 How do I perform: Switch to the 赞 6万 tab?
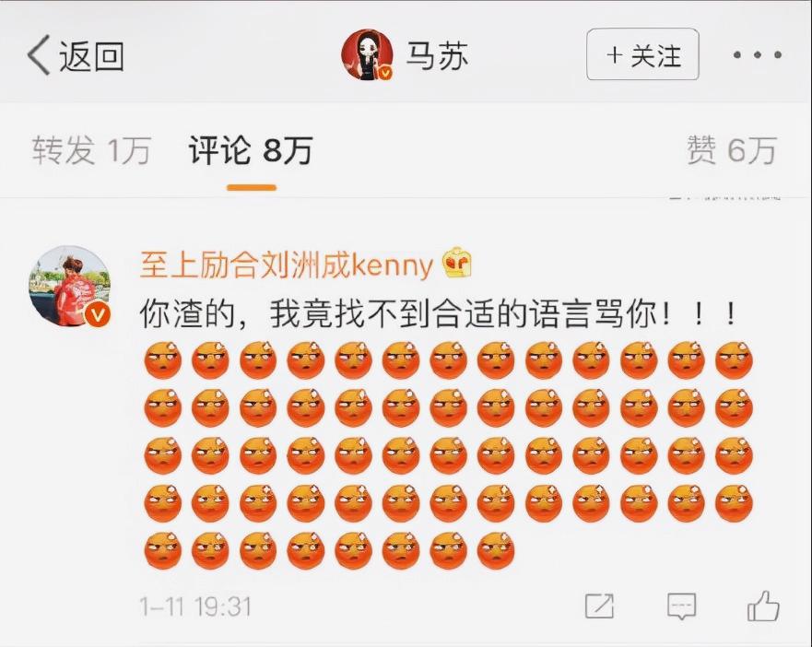(732, 150)
